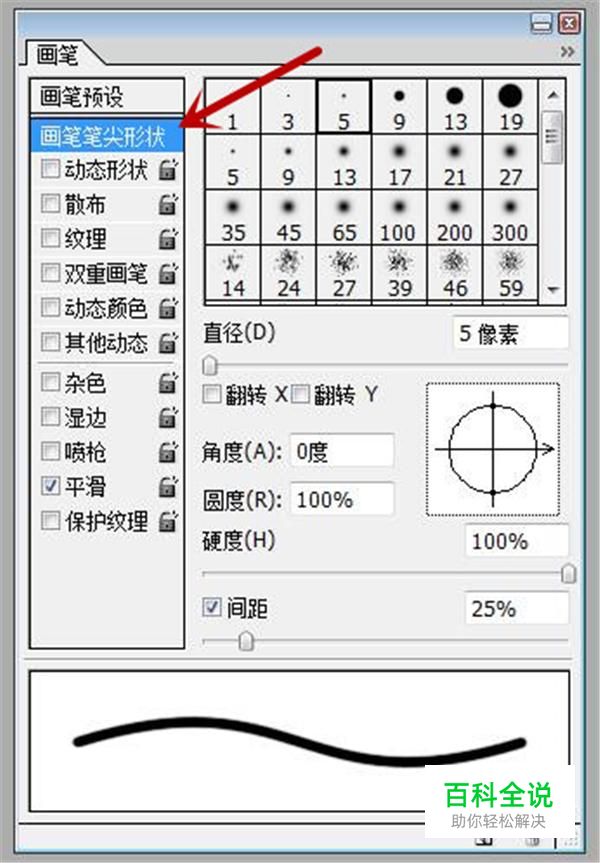Select the soft round 200 brush
Screen dimensions: 600x863
[455, 218]
